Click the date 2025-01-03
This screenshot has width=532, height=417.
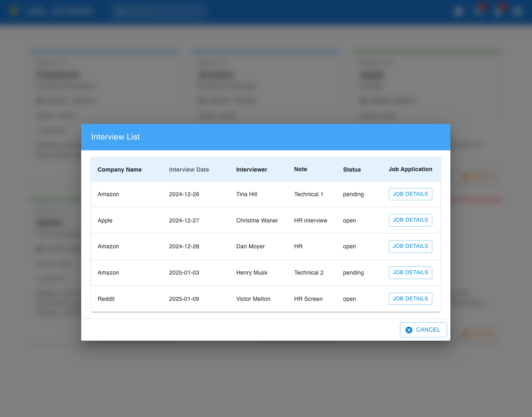pos(184,273)
